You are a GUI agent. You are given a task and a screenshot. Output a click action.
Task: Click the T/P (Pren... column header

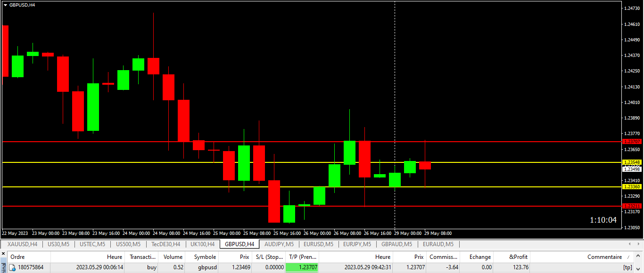click(302, 257)
